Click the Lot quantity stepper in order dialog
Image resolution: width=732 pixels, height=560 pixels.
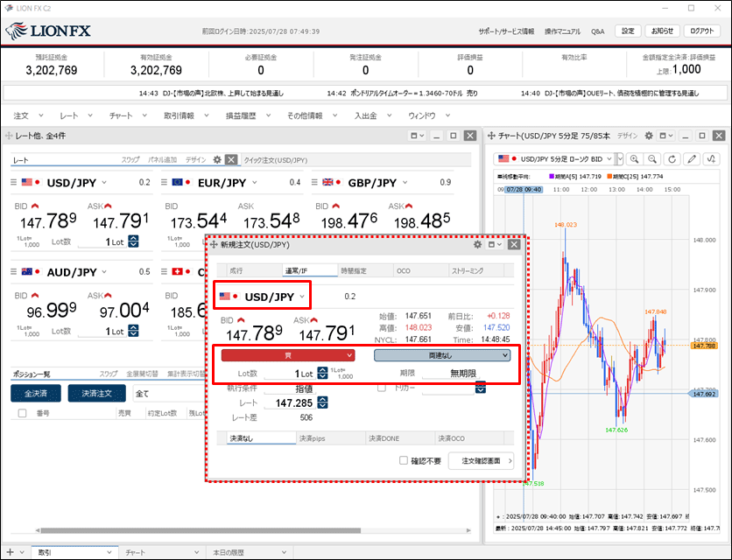pos(322,373)
